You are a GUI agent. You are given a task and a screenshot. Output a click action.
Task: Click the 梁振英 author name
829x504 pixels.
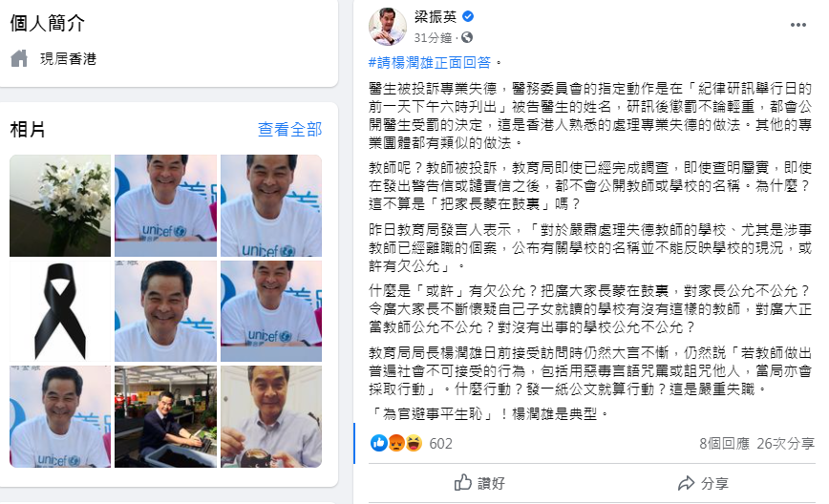[x=436, y=17]
